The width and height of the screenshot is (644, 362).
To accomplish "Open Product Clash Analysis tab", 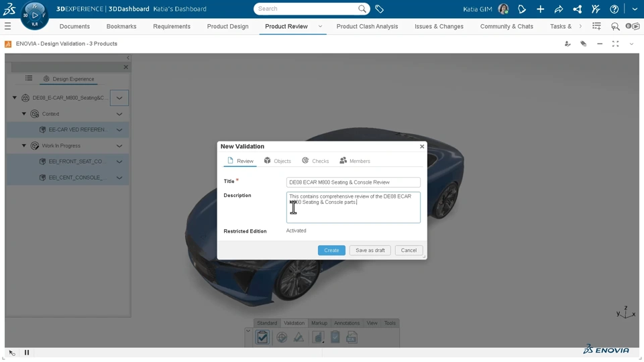I will pos(367,26).
